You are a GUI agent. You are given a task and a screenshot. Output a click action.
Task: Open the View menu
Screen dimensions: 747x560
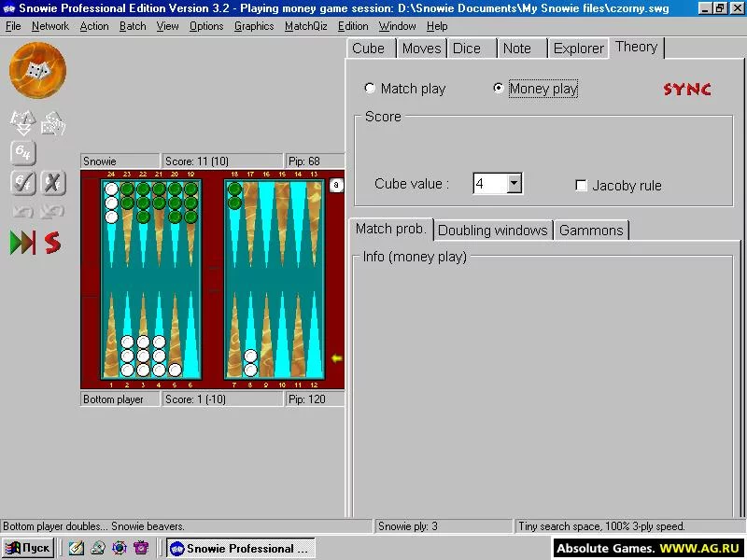point(167,26)
